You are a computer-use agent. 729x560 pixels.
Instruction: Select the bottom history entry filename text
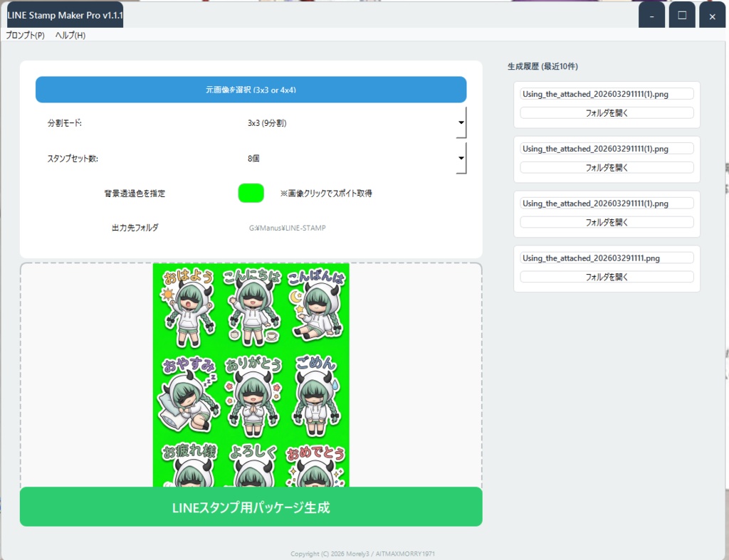(x=605, y=258)
